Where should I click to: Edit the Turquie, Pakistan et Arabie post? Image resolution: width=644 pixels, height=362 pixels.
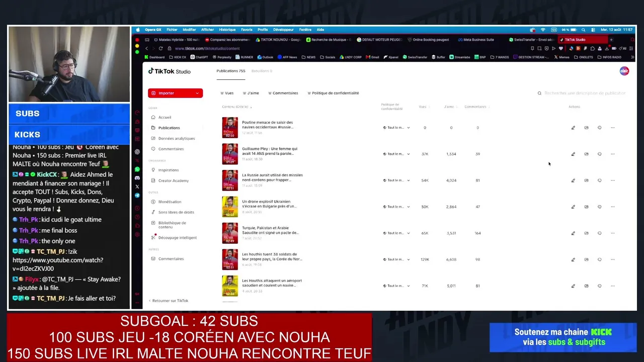pyautogui.click(x=573, y=233)
